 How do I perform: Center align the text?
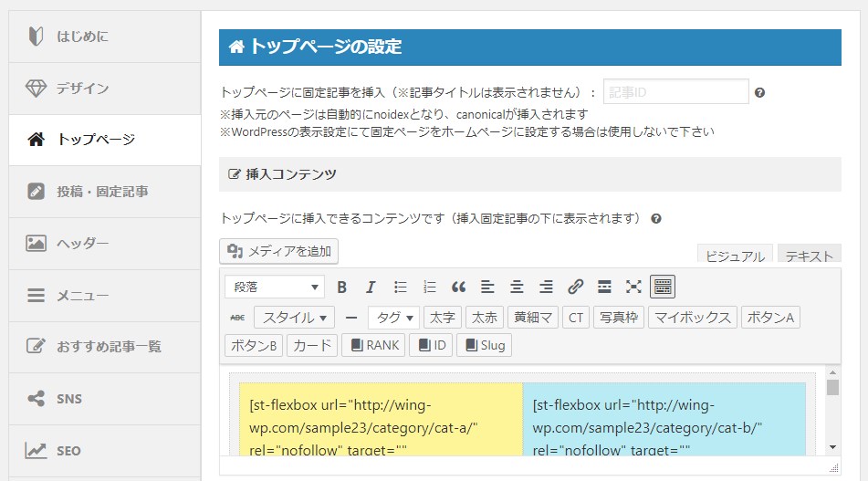pos(517,287)
